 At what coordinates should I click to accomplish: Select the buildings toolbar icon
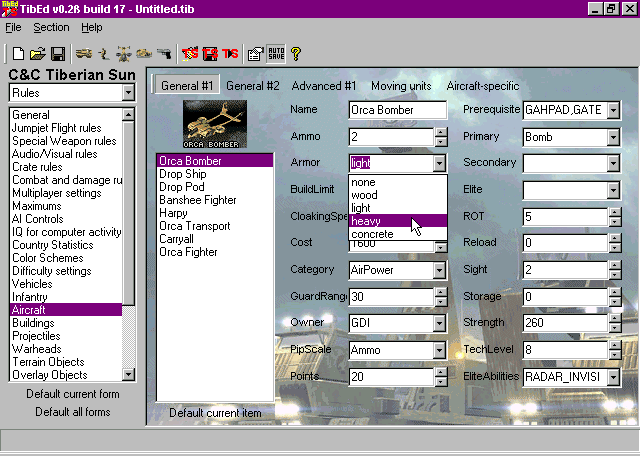point(144,53)
